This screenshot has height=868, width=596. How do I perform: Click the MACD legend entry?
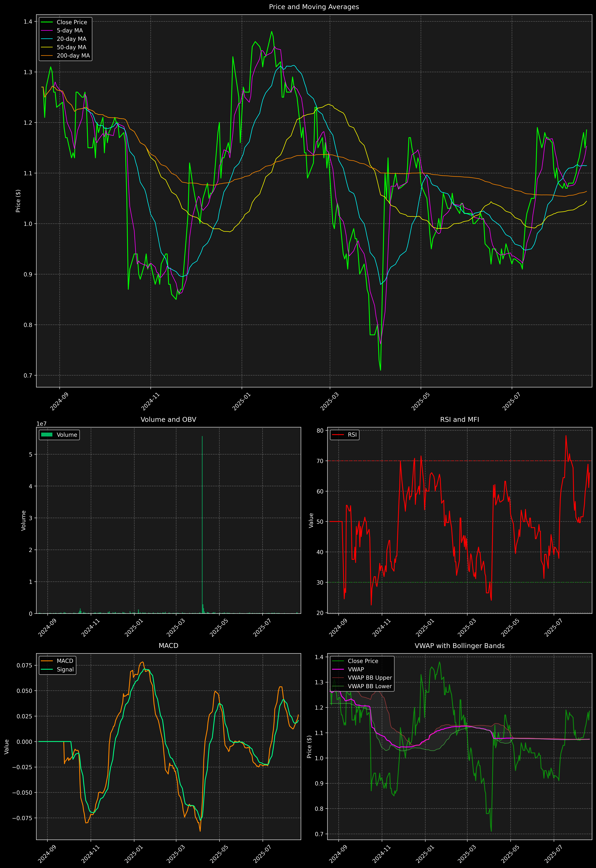point(65,661)
